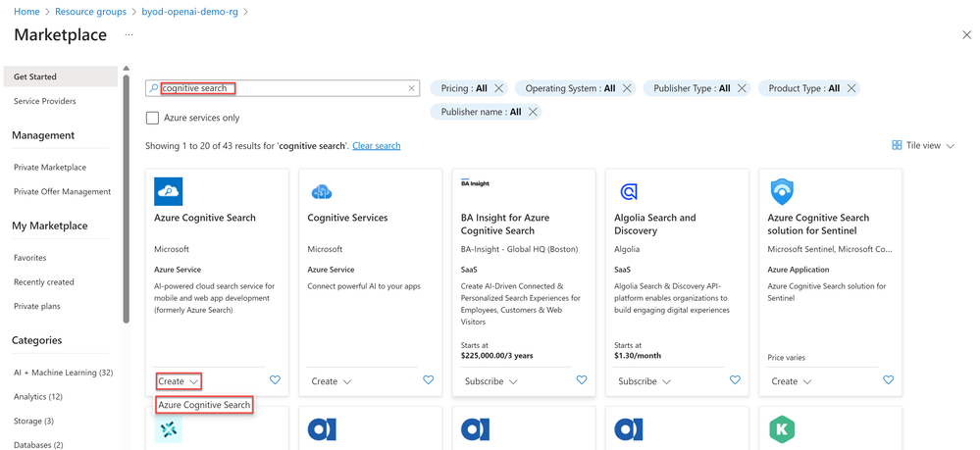Viewport: 980px width, 450px height.
Task: Remove the Pricing filter
Action: [498, 88]
